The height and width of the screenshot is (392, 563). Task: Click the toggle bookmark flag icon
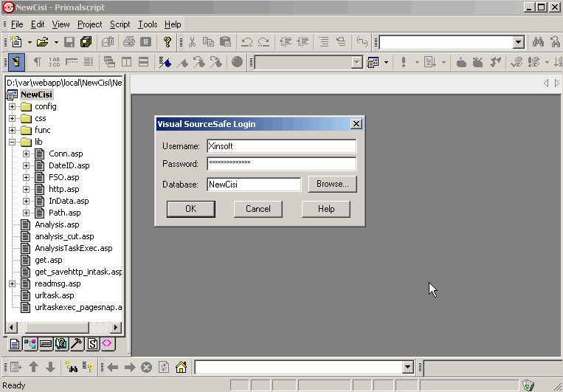165,62
